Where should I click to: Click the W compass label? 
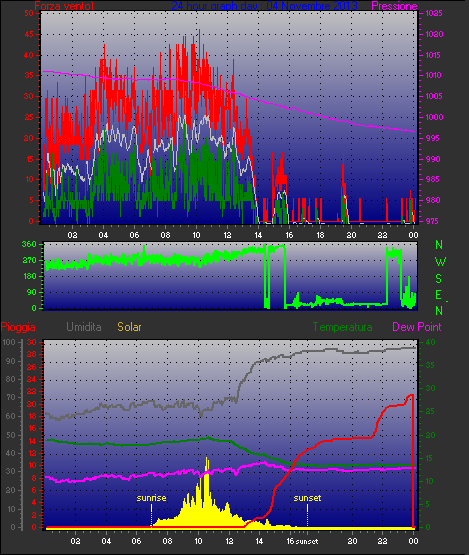click(440, 262)
